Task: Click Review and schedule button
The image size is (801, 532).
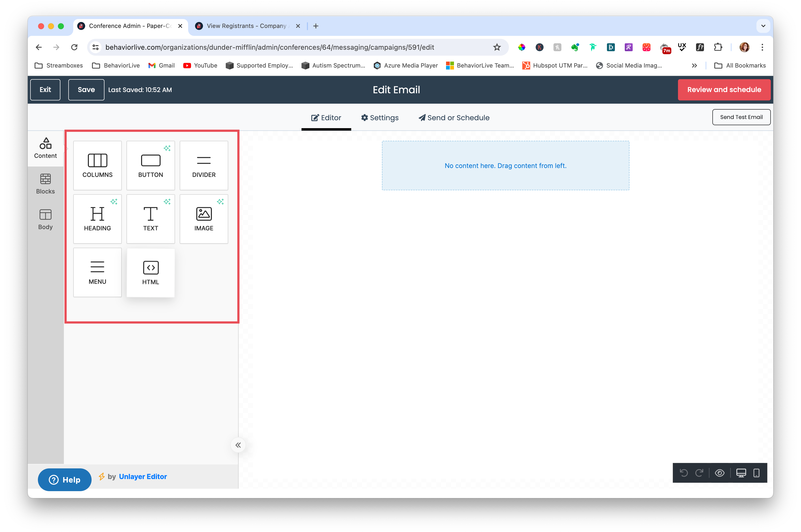Action: [724, 90]
